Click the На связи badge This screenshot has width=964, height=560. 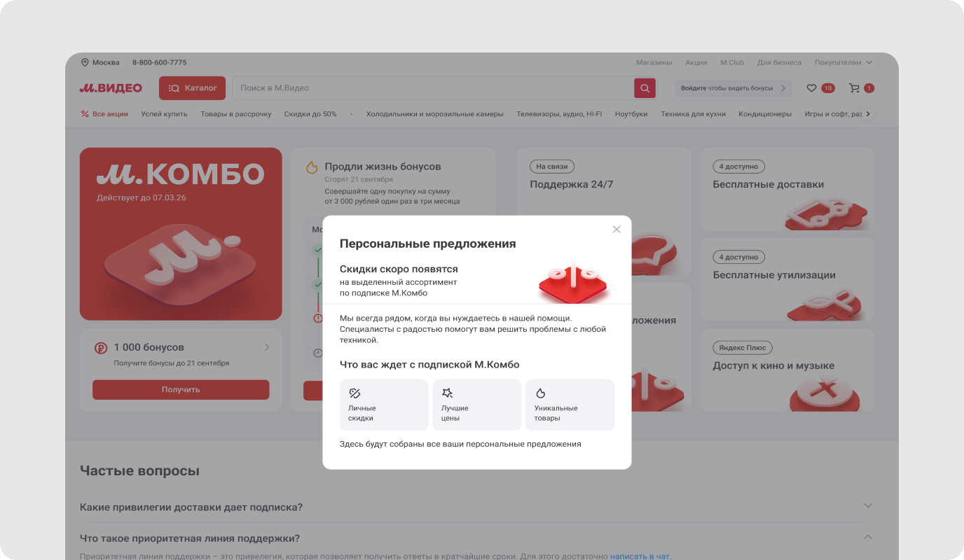tap(551, 167)
